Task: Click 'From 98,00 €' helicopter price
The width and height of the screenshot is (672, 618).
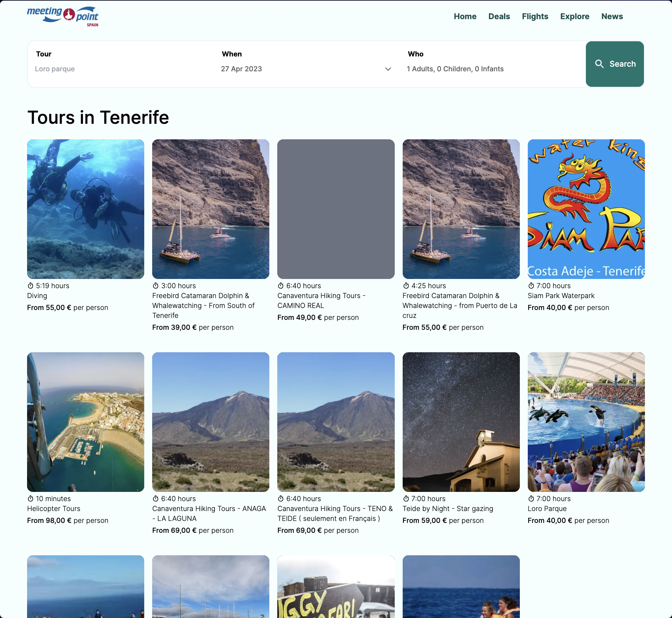Action: pos(49,520)
